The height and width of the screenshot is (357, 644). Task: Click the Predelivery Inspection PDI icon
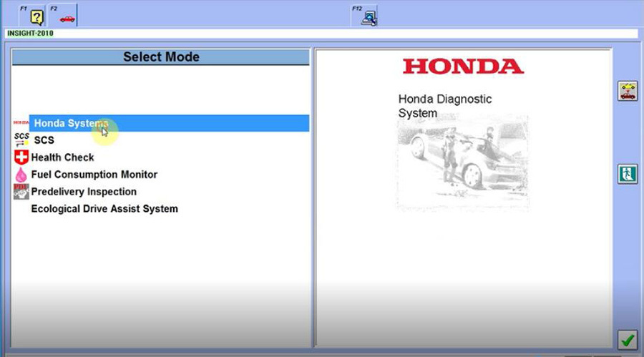pyautogui.click(x=21, y=192)
